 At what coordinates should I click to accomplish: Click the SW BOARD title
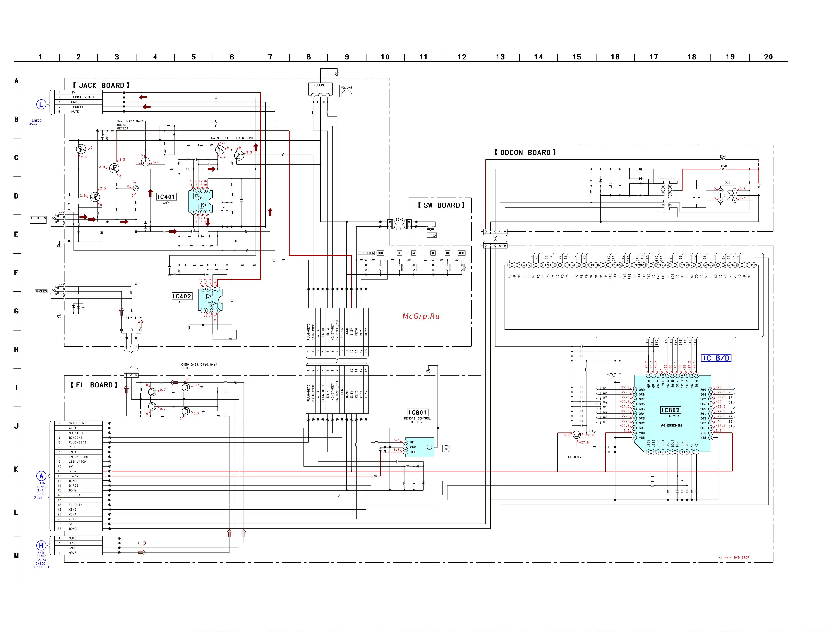click(441, 205)
